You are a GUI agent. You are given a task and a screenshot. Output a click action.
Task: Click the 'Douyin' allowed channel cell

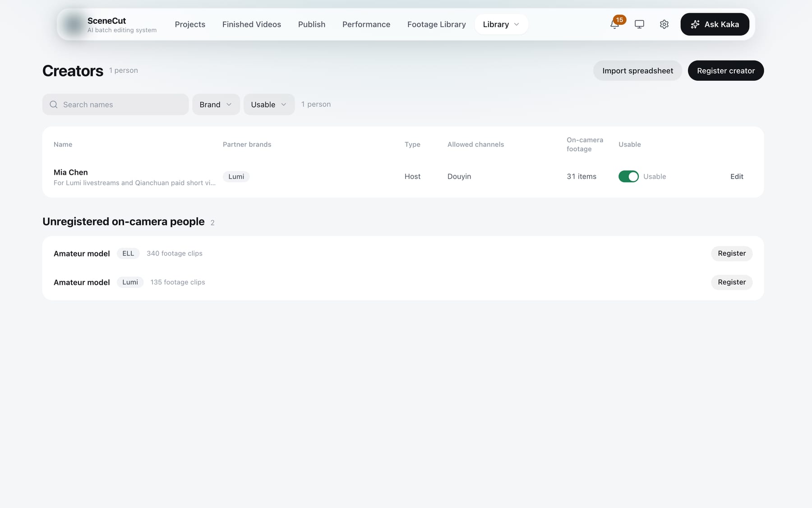tap(459, 177)
